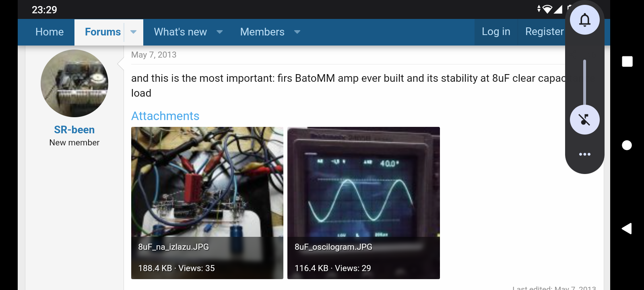The height and width of the screenshot is (290, 644).
Task: Click the Log in link
Action: [x=496, y=32]
